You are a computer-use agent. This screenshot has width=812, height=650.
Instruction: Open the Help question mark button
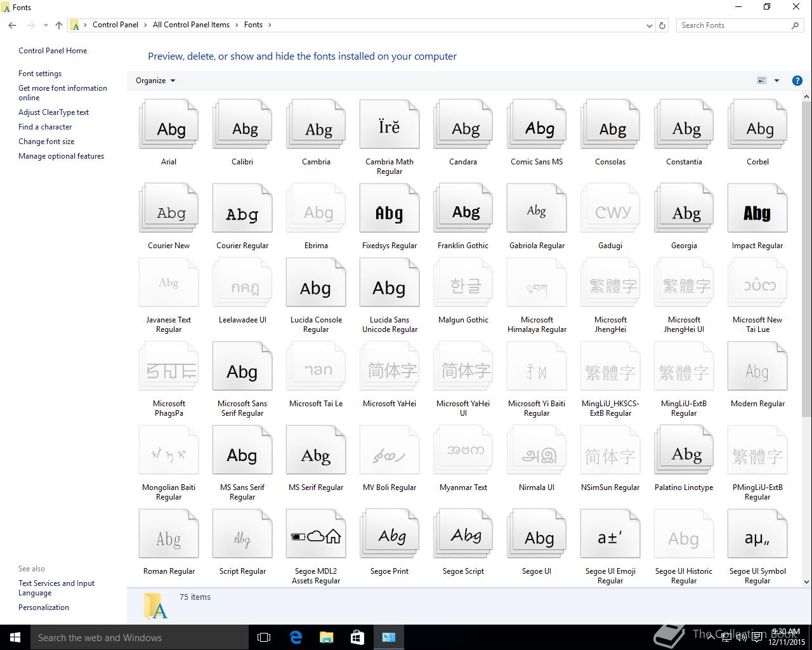click(x=797, y=81)
